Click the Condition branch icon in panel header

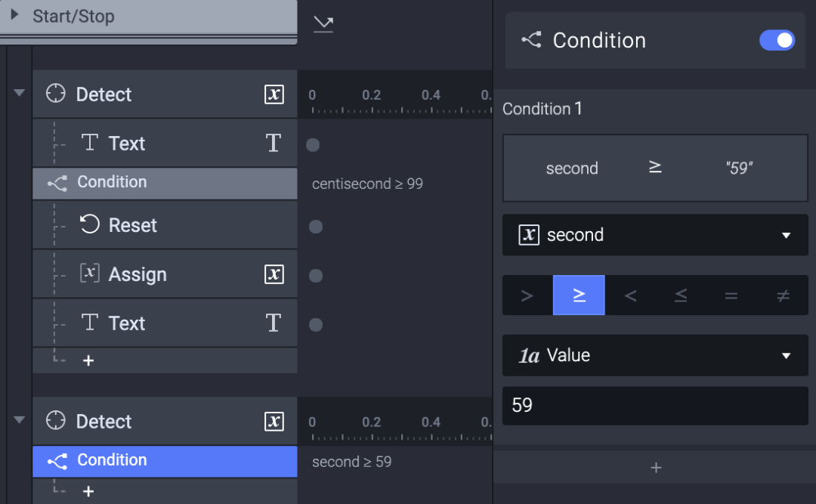click(x=531, y=40)
